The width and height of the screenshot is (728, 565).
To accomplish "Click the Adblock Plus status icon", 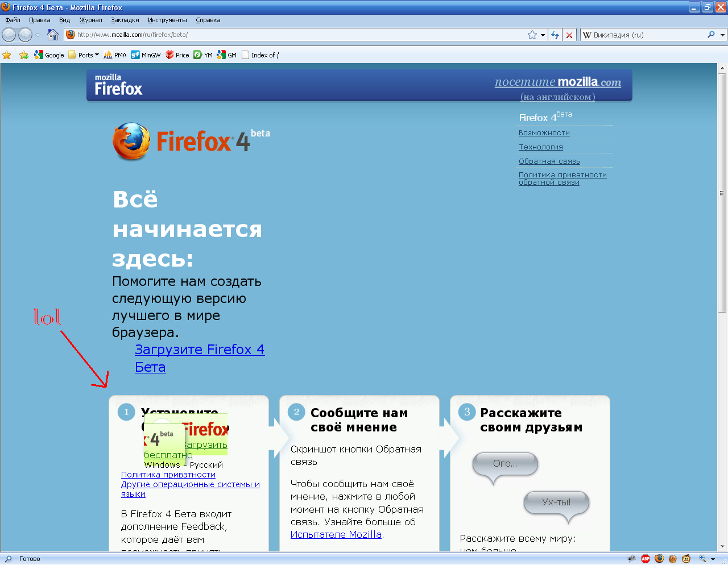I will 646,559.
